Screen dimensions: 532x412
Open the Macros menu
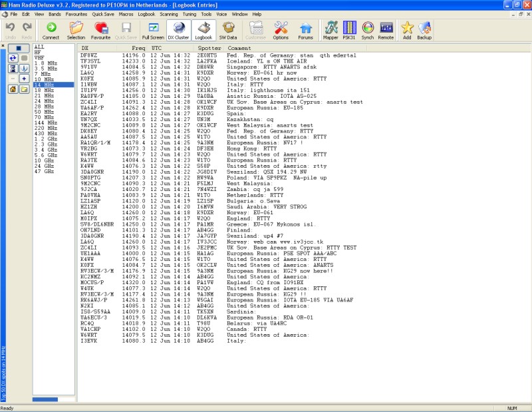tap(126, 14)
